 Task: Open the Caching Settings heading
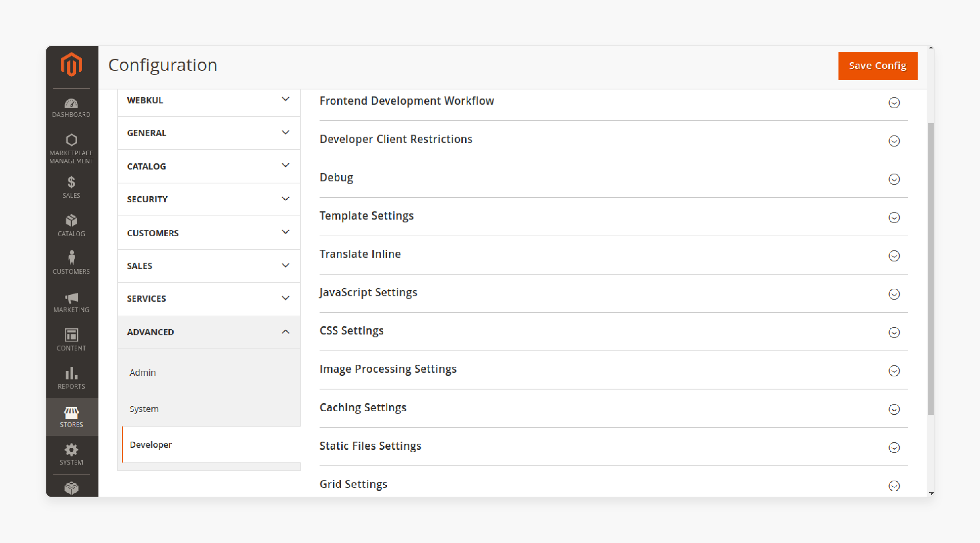coord(363,408)
